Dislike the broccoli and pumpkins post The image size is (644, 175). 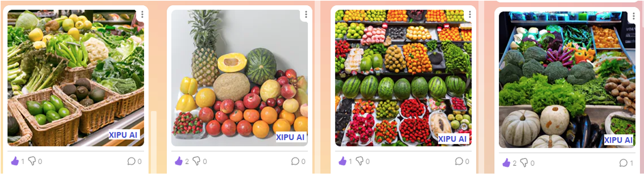coord(524,163)
